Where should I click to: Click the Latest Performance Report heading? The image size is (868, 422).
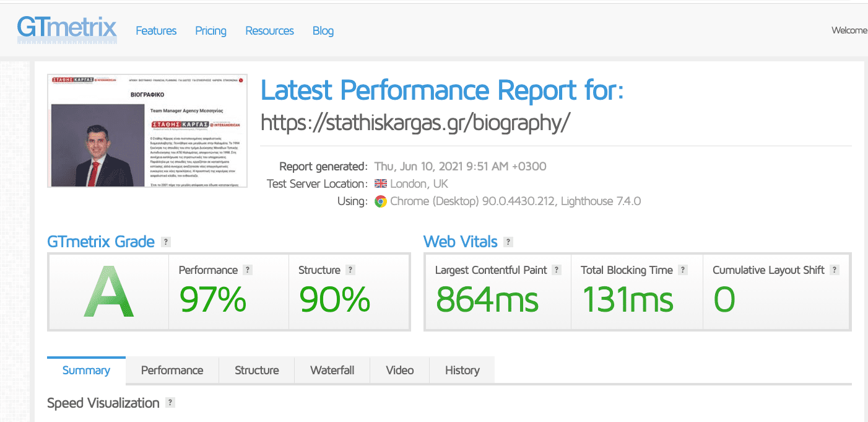pyautogui.click(x=442, y=90)
